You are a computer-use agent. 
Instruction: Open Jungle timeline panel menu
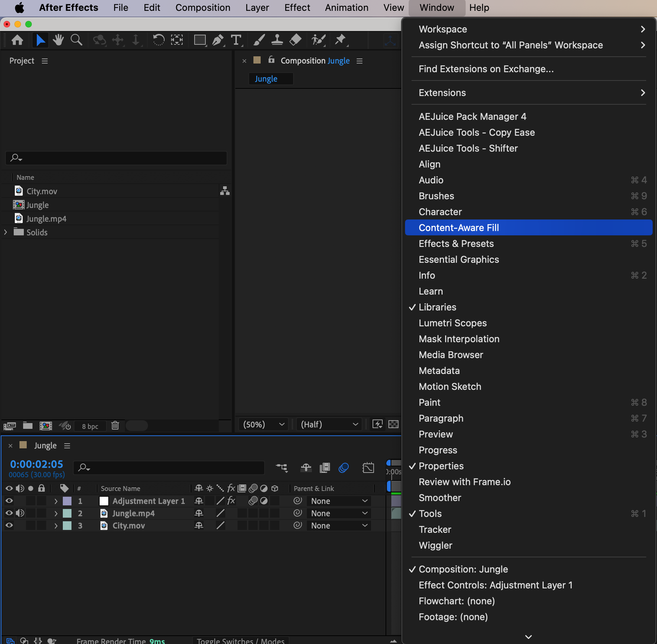tap(67, 446)
